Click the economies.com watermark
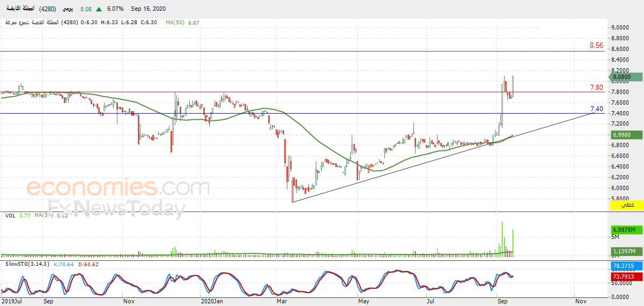The width and height of the screenshot is (644, 306). 118,188
